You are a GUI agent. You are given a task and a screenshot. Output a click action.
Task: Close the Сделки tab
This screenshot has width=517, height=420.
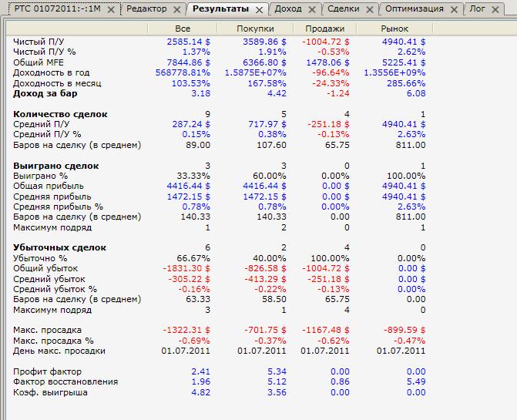370,10
